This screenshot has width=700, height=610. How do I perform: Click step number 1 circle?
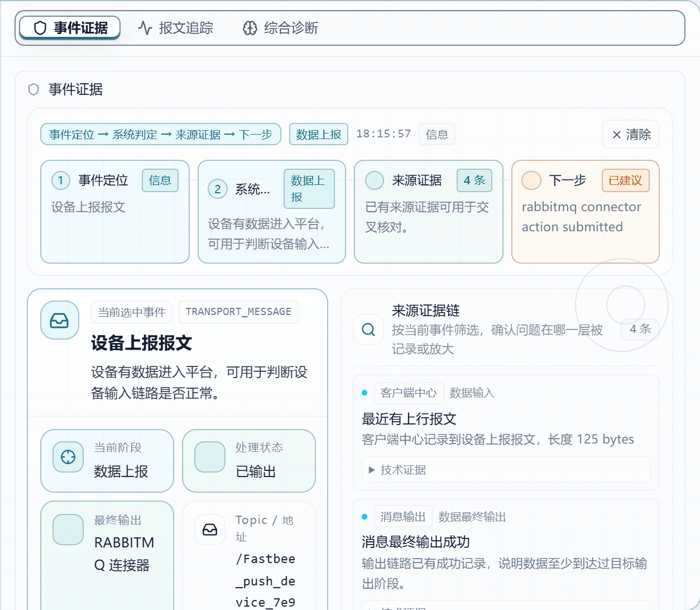61,180
